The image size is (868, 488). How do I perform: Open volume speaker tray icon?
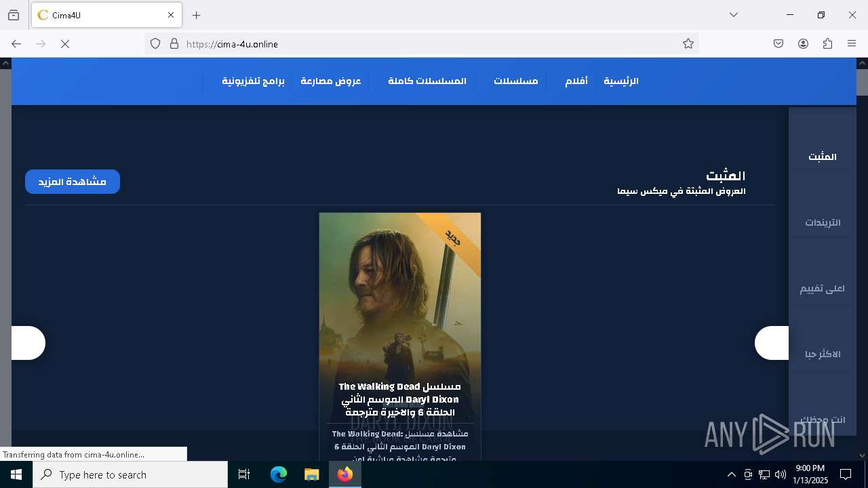pos(781,474)
